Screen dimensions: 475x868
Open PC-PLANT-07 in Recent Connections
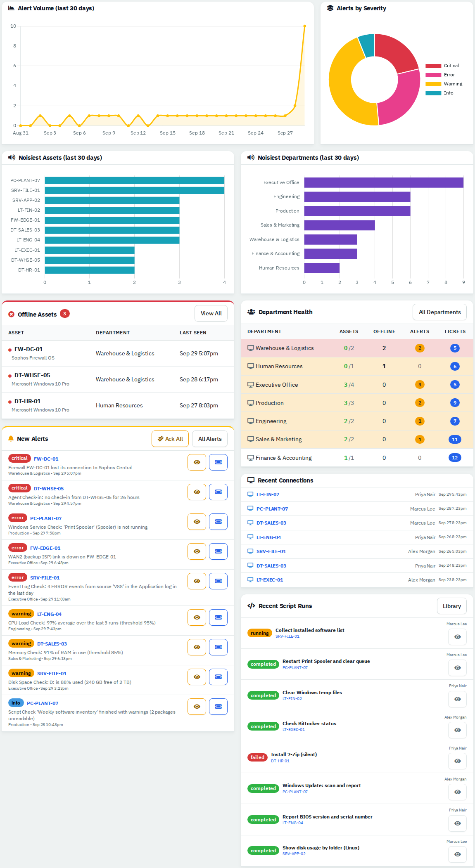(x=272, y=509)
